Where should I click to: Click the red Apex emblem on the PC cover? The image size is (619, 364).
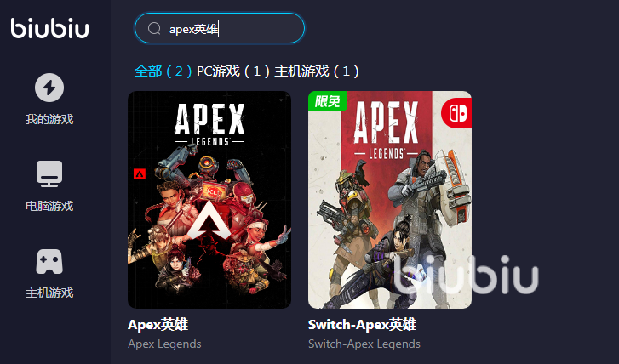140,173
